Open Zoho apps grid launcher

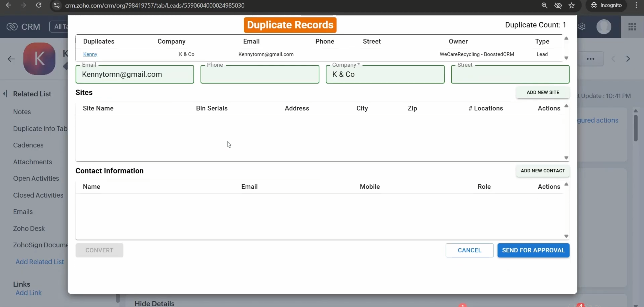(x=632, y=26)
